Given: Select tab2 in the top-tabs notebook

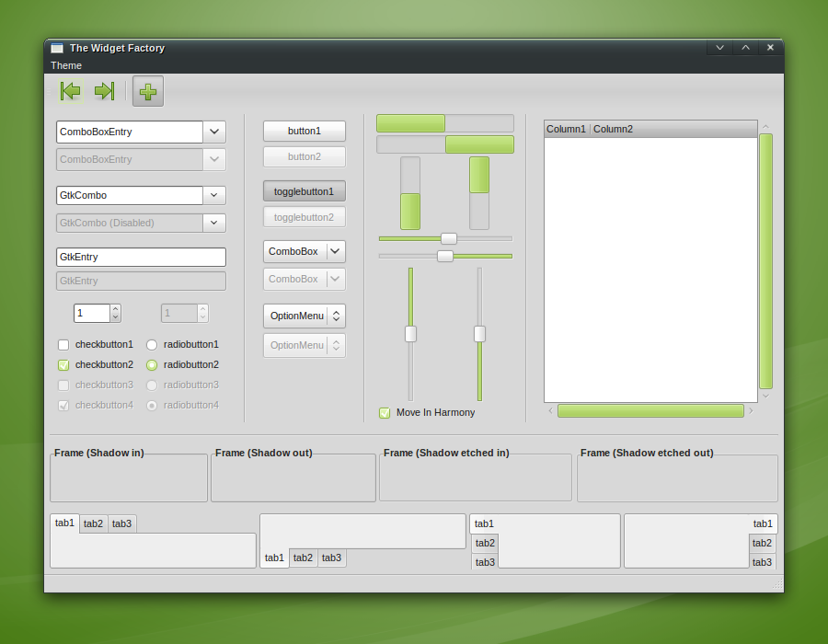Looking at the screenshot, I should [x=94, y=524].
